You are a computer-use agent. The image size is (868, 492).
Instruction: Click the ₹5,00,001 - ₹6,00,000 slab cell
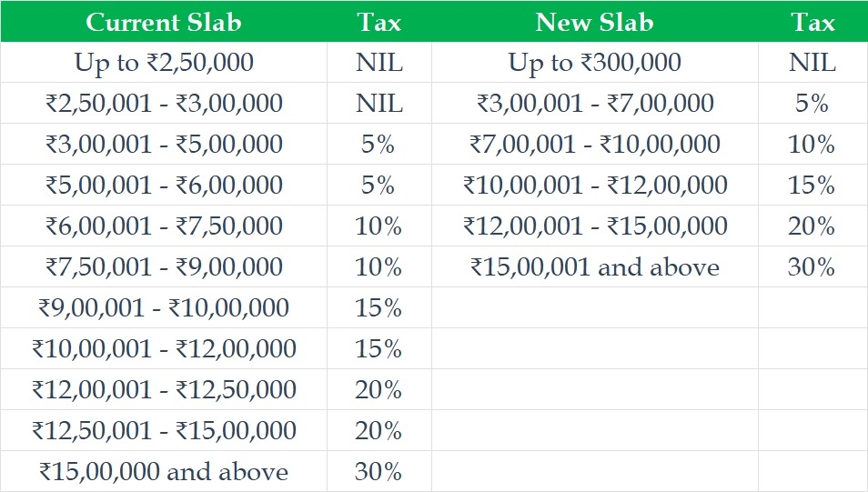pos(164,186)
